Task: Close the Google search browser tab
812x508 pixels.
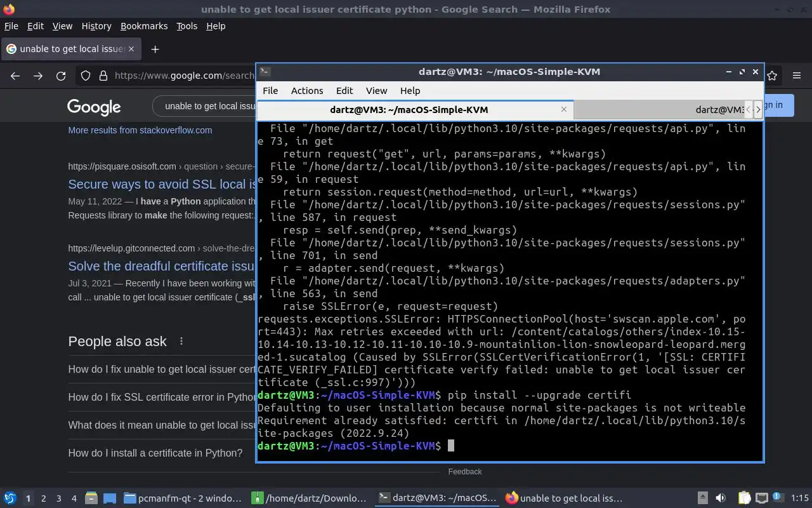Action: (131, 49)
